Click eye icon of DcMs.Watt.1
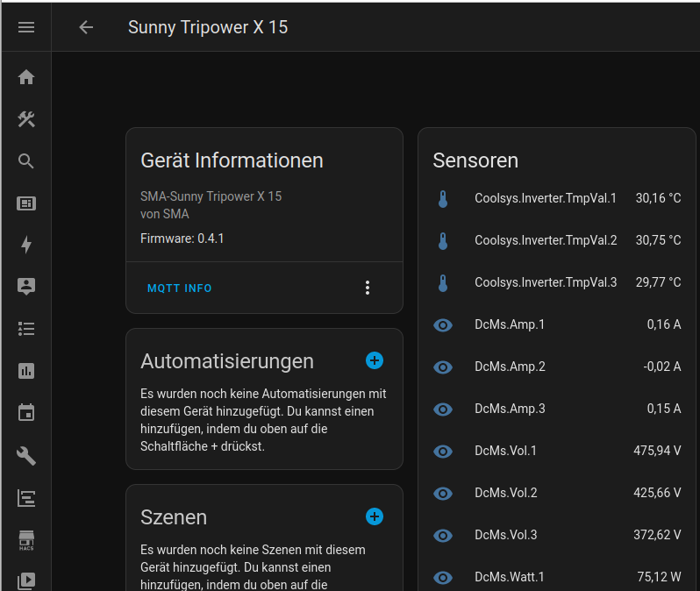 [443, 578]
